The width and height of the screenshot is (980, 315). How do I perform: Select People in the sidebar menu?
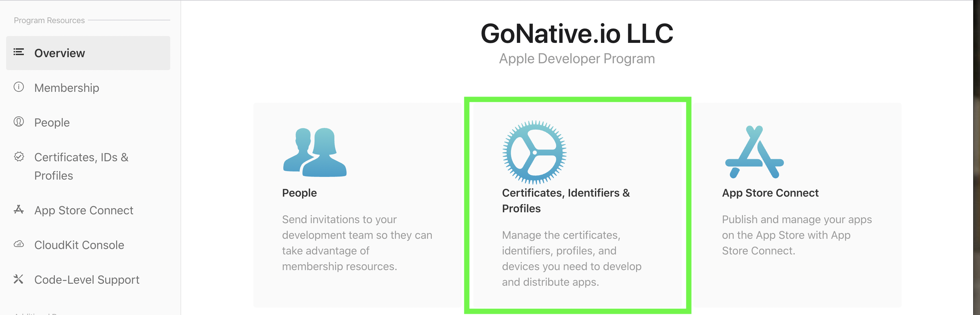(x=52, y=122)
